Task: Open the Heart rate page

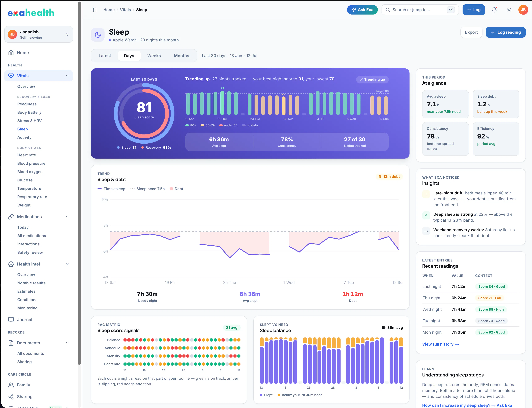Action: pos(26,155)
